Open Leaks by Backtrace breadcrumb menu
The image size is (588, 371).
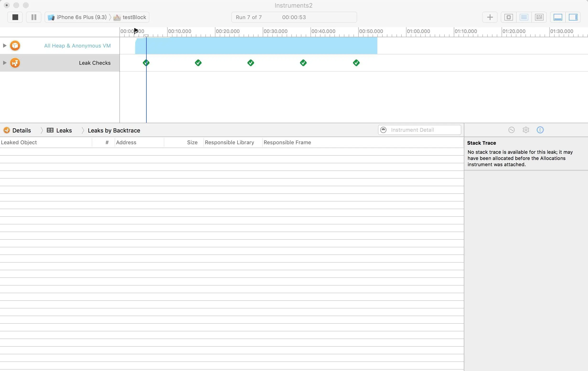click(114, 130)
